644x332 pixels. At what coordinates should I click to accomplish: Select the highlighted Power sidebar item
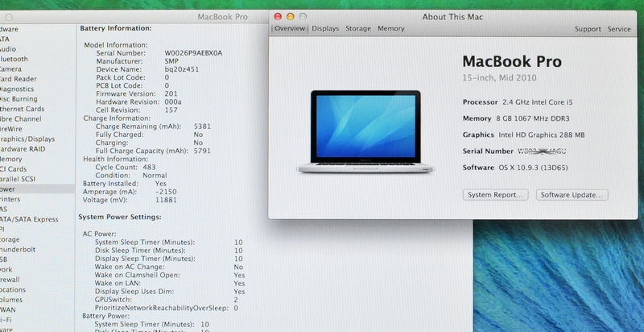pyautogui.click(x=37, y=189)
